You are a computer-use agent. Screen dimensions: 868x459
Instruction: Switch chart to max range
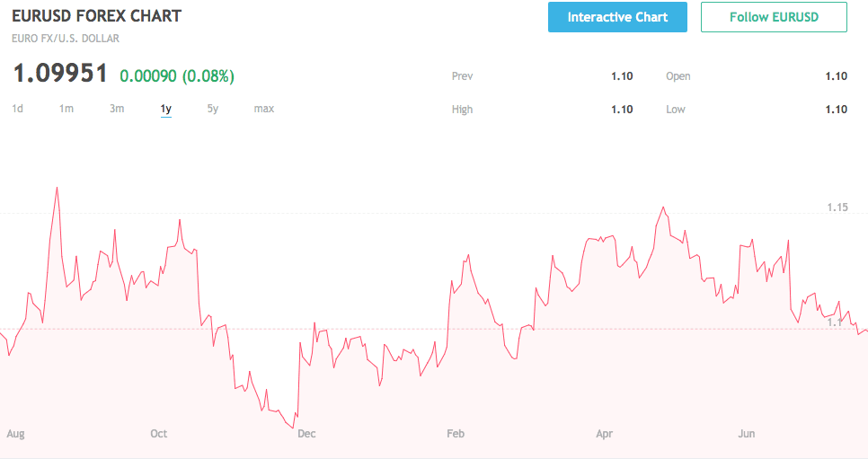point(263,109)
